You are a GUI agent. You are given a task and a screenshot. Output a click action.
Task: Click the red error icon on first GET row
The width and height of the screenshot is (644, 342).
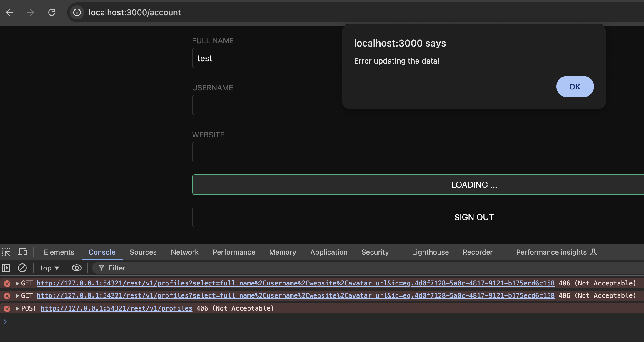click(7, 283)
